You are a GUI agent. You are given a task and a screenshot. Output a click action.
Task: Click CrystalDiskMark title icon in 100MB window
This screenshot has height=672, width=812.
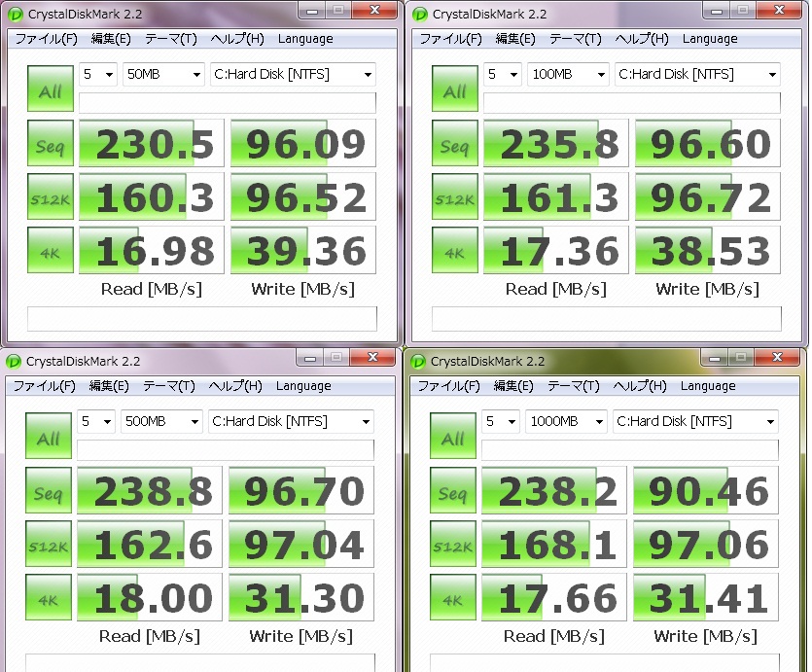point(420,15)
